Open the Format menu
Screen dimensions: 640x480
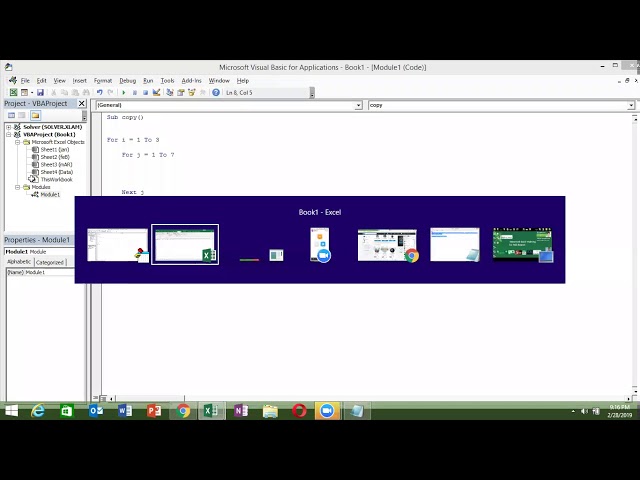[x=103, y=81]
